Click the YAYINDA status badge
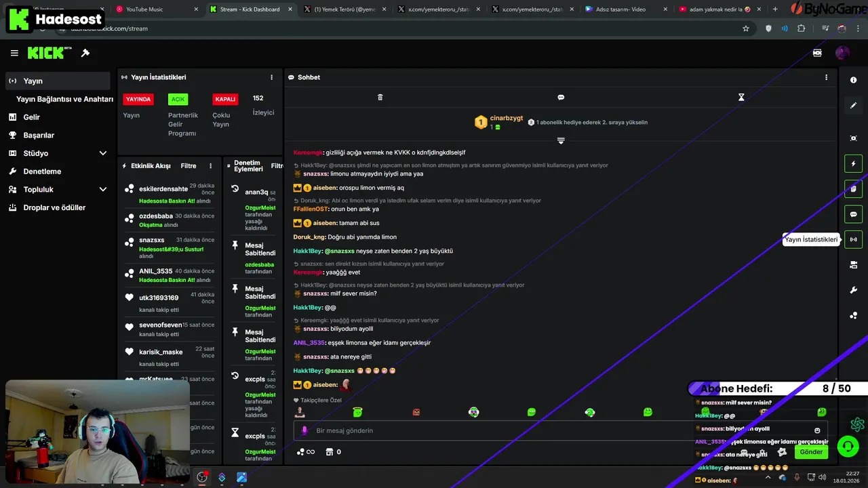 click(x=138, y=99)
